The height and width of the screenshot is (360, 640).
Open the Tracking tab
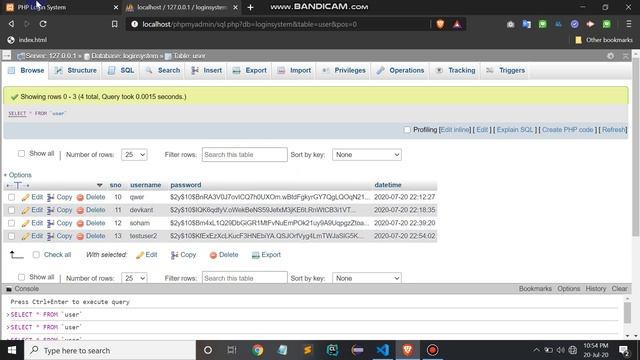tap(456, 71)
